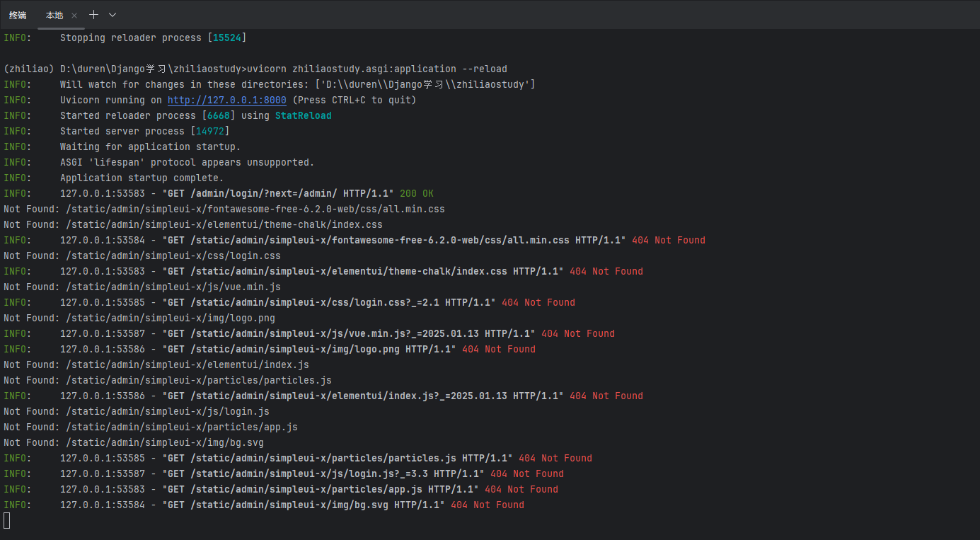The image size is (980, 540).
Task: Open the terminal options dropdown chevron
Action: click(113, 14)
